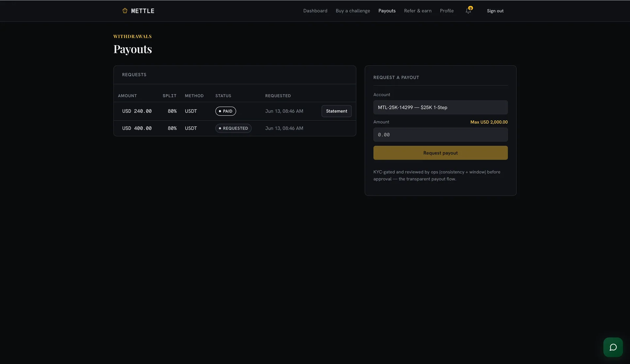Click the SPLIT column header
Screen dimensions: 630x364
(169, 96)
